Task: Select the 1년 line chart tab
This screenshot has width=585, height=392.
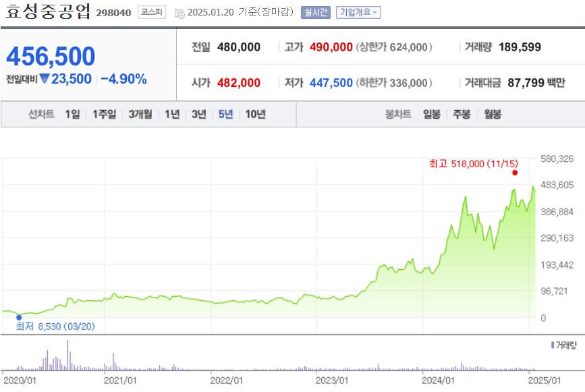Action: pyautogui.click(x=172, y=114)
